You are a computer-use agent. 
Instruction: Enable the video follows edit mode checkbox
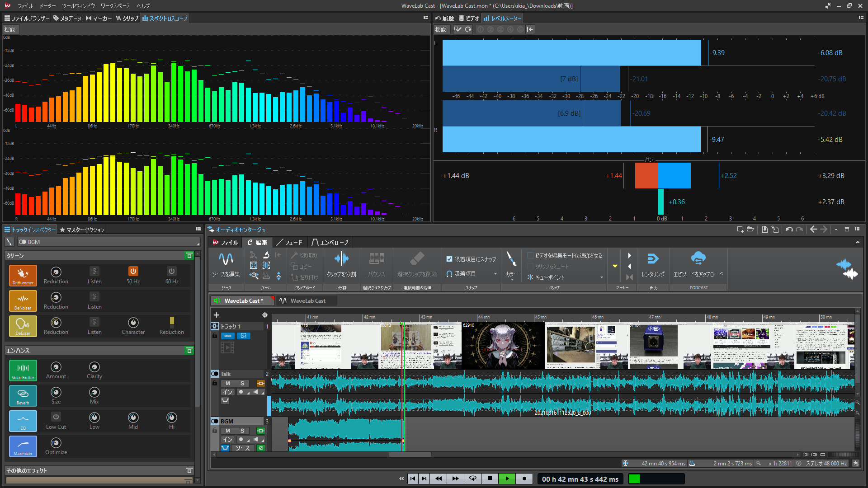530,255
